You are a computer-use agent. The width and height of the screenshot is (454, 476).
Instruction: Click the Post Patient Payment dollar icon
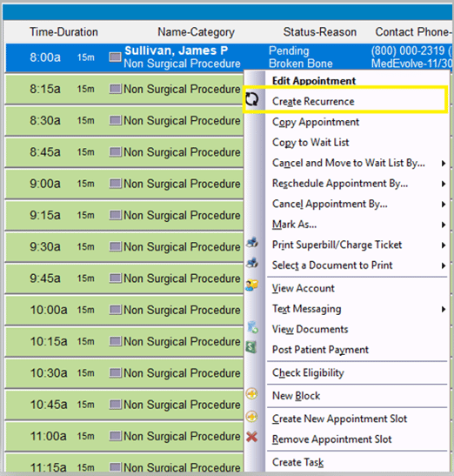point(251,347)
